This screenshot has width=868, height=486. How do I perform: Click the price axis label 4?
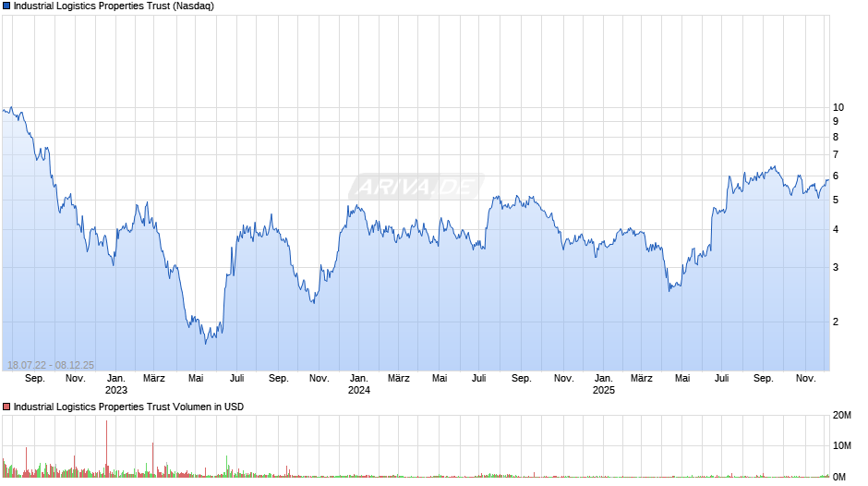coord(836,229)
